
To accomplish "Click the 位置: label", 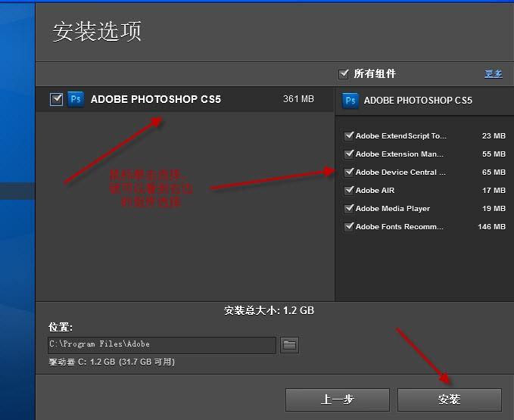I will [x=61, y=327].
